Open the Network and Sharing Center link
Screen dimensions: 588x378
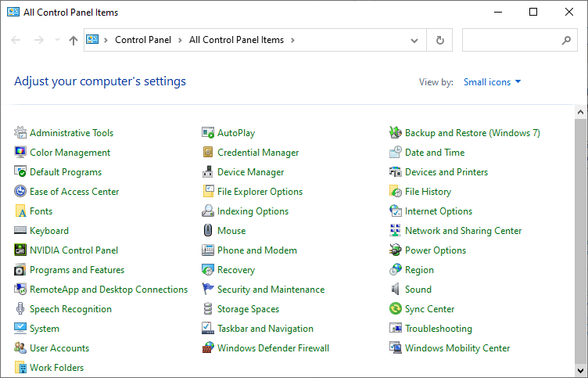[x=463, y=231]
